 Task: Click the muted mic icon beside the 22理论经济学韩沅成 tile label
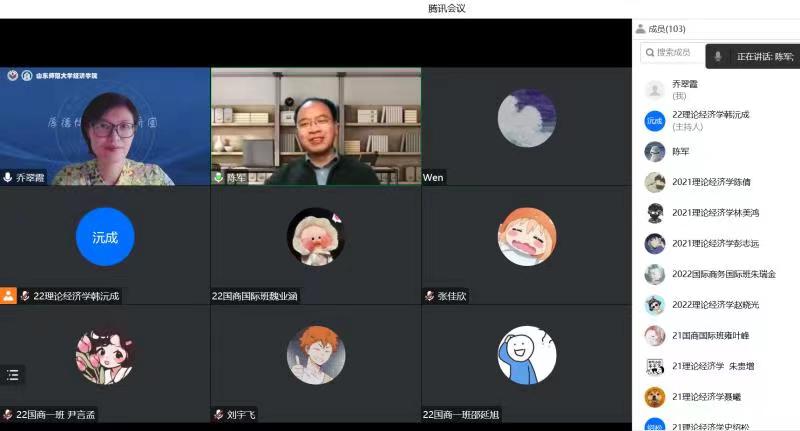click(25, 296)
